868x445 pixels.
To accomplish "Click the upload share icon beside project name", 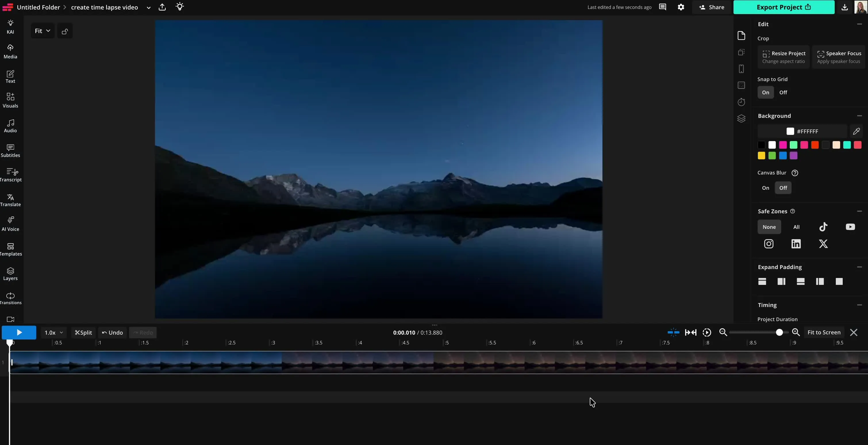I will tap(162, 7).
